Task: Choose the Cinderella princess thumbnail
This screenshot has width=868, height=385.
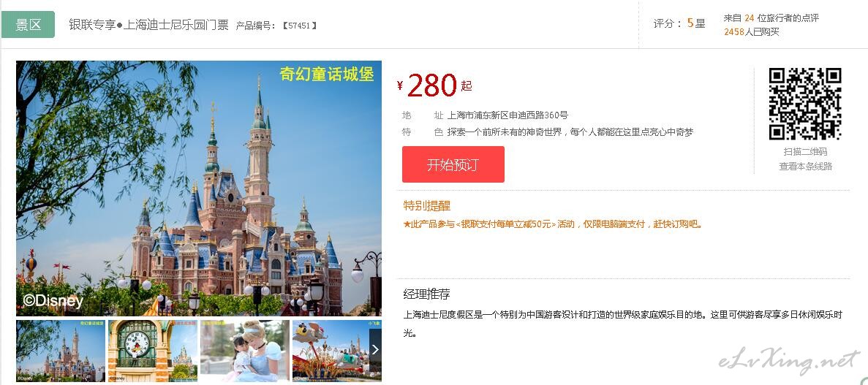Action: click(245, 351)
